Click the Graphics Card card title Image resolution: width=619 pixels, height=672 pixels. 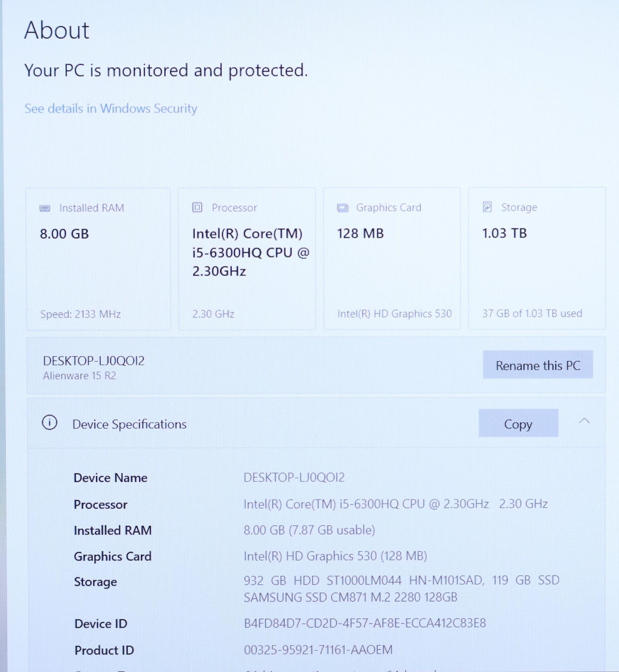388,207
